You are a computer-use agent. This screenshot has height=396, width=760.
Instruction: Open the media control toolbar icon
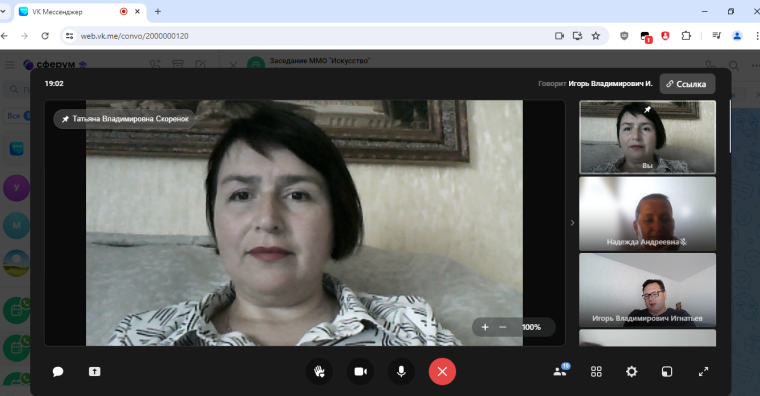point(716,36)
